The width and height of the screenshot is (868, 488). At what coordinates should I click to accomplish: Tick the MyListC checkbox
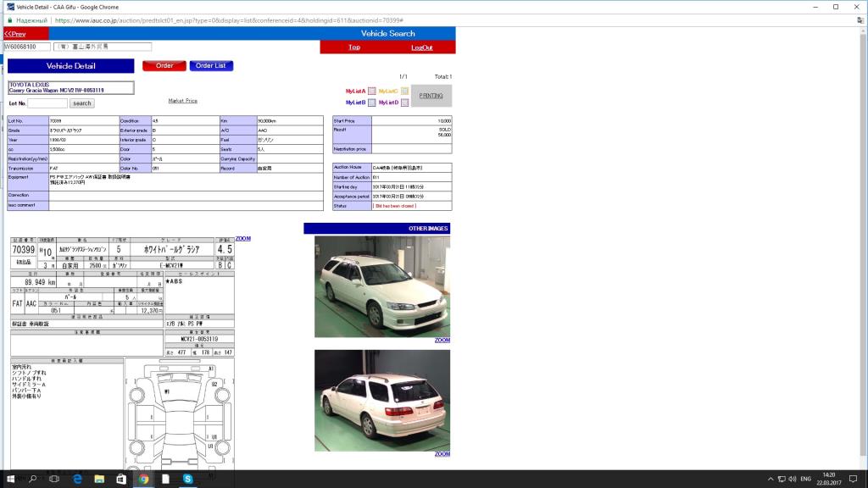pyautogui.click(x=404, y=91)
